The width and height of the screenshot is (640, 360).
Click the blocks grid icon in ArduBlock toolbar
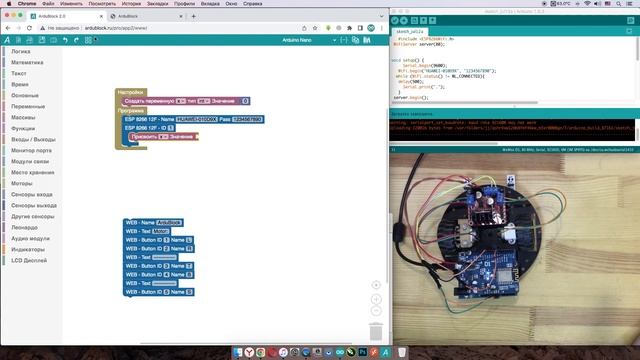[88, 40]
